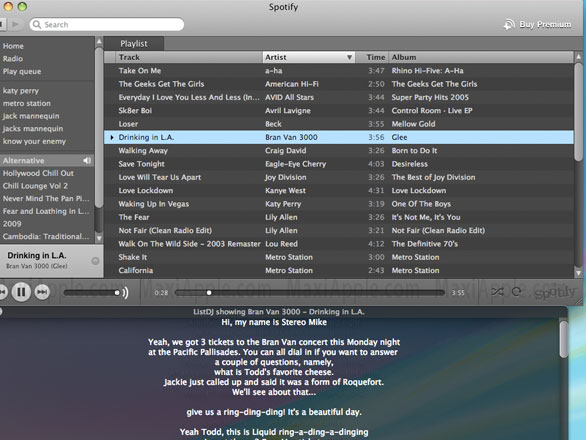The width and height of the screenshot is (586, 440).
Task: Click the search magnifier icon
Action: (37, 24)
